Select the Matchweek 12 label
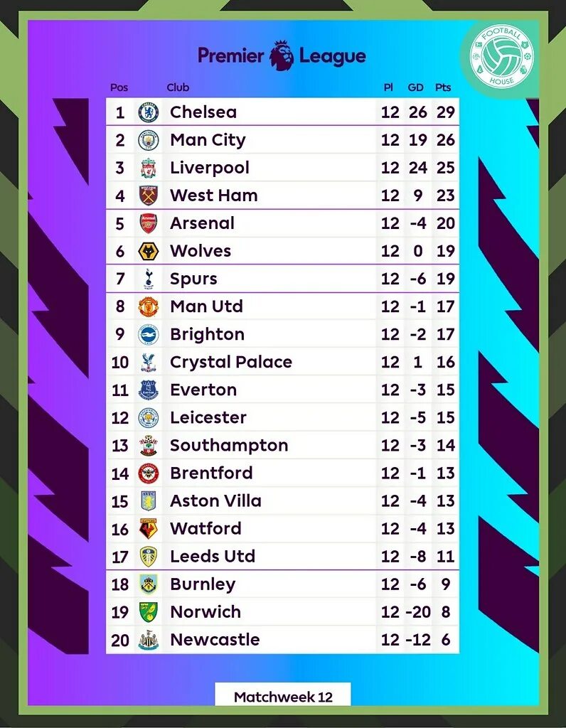This screenshot has width=566, height=728. pos(283,697)
